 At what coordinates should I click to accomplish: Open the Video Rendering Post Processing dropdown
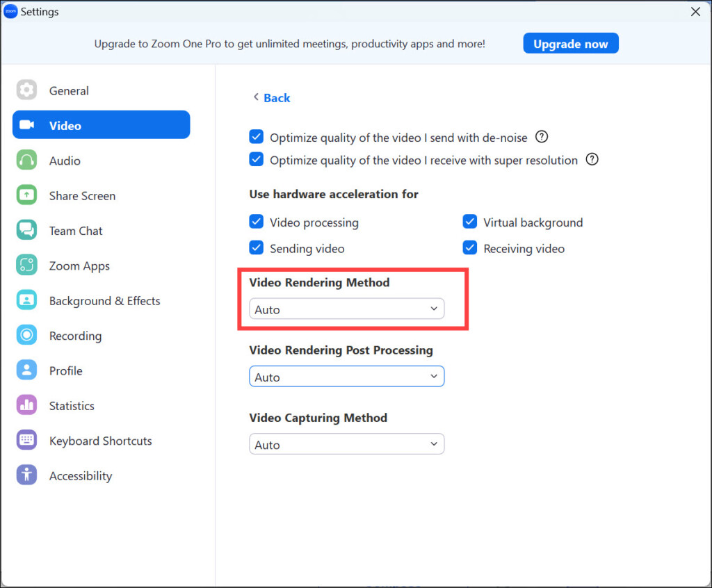coord(346,377)
